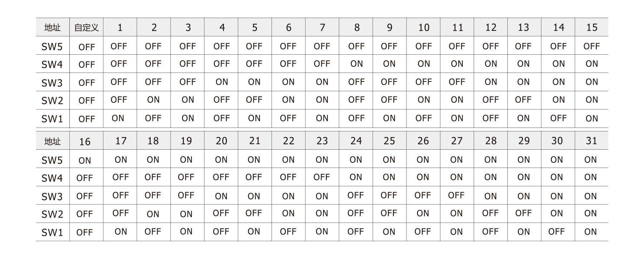Image resolution: width=644 pixels, height=254 pixels.
Task: Select SW2 ON cell under address 2
Action: [153, 100]
